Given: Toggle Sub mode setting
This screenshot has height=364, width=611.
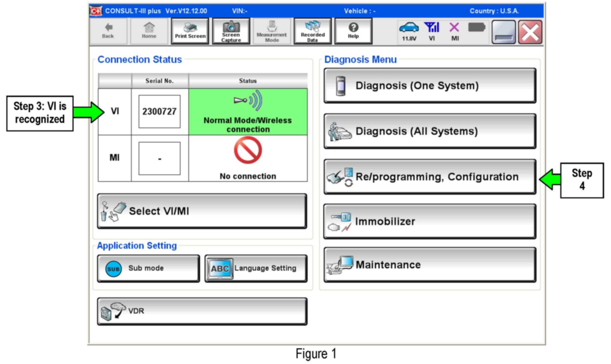Looking at the screenshot, I should [148, 268].
